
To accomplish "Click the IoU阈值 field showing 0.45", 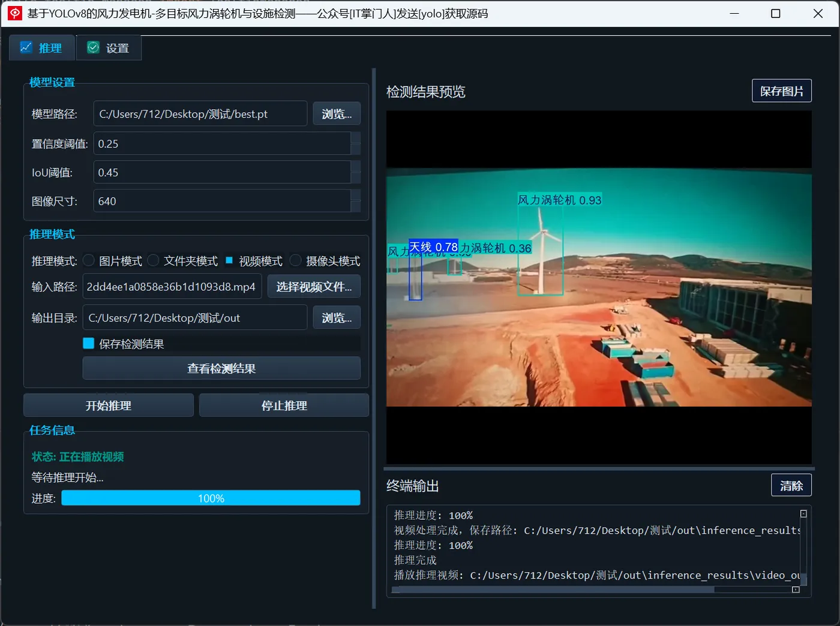I will click(x=222, y=172).
